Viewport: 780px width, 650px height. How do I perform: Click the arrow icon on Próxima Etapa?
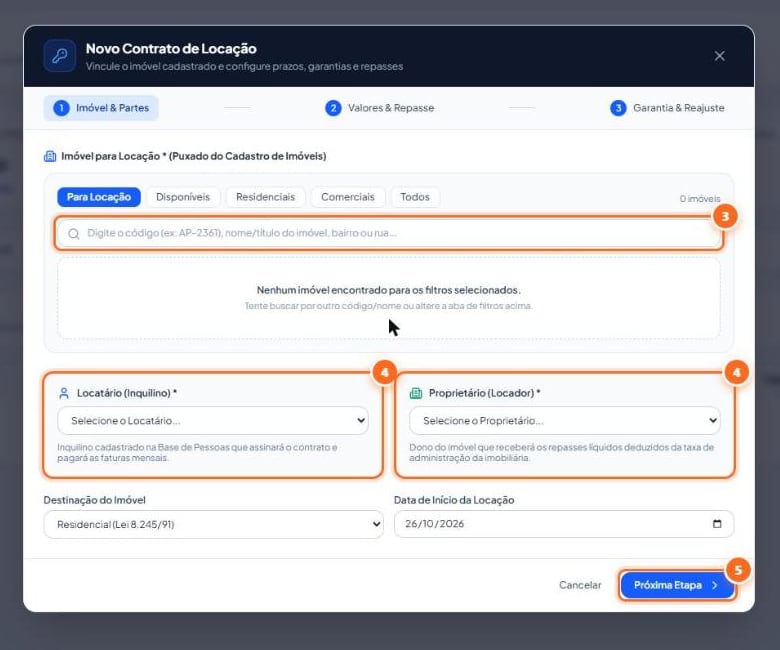click(714, 585)
